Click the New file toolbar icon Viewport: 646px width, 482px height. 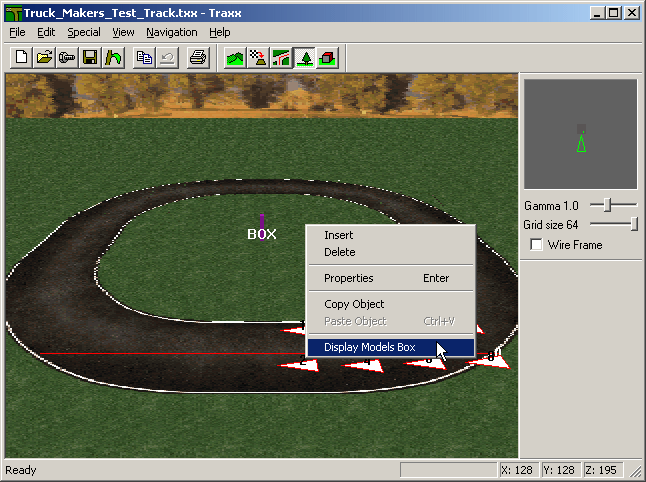pos(21,58)
